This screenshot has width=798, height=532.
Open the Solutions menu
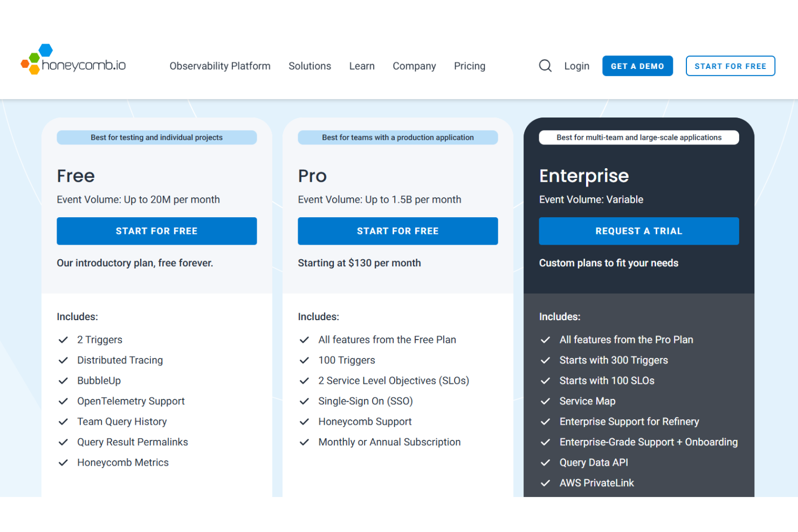[309, 66]
